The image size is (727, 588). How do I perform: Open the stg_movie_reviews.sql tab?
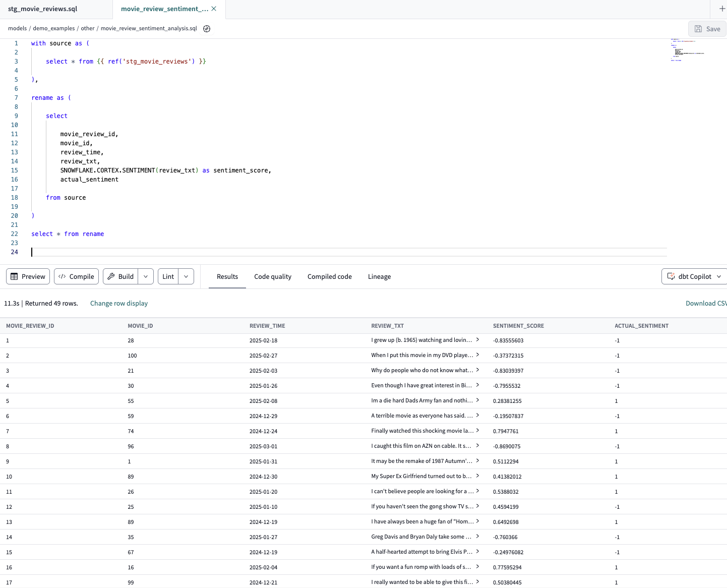tap(42, 9)
